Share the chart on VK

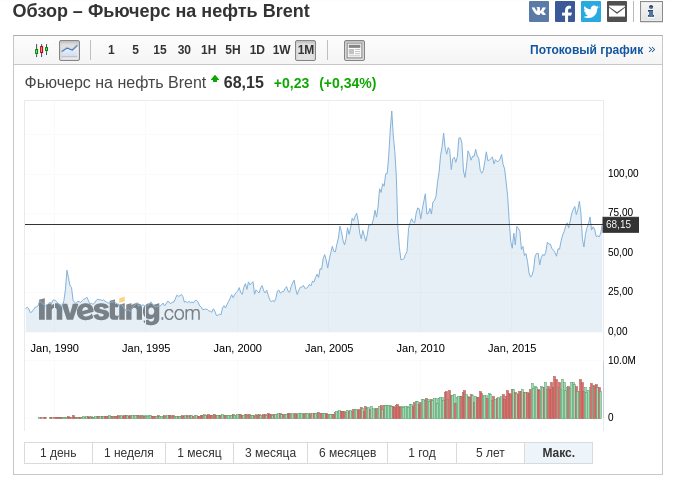(539, 12)
